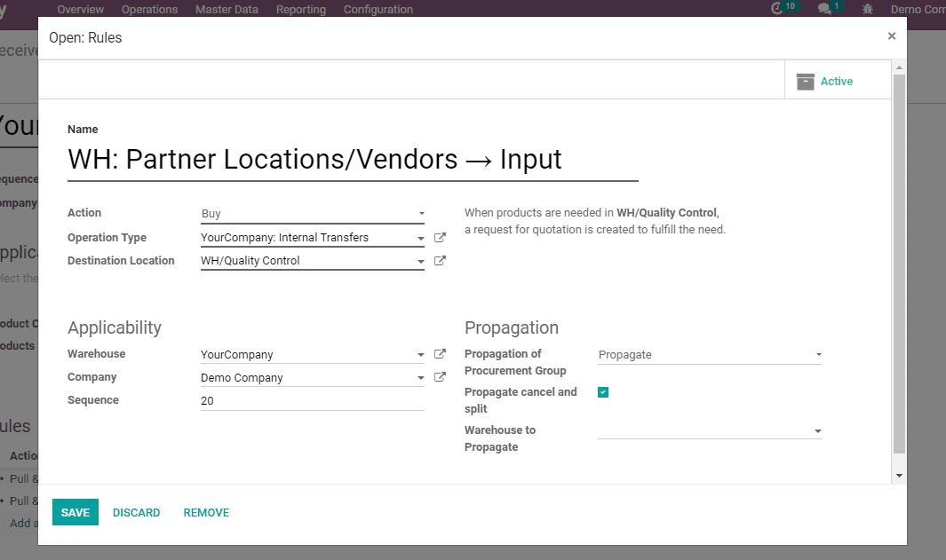Open the messages chat bubble icon
This screenshot has width=946, height=560.
coord(824,9)
